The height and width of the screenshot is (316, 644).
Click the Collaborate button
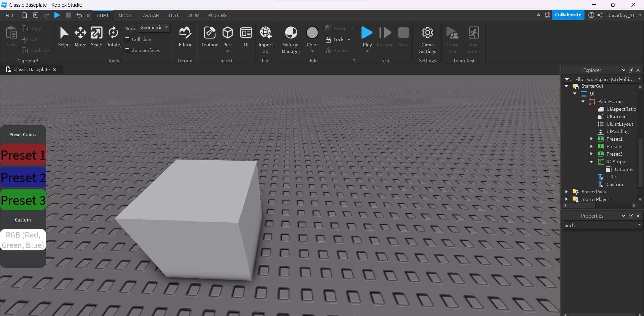point(568,15)
